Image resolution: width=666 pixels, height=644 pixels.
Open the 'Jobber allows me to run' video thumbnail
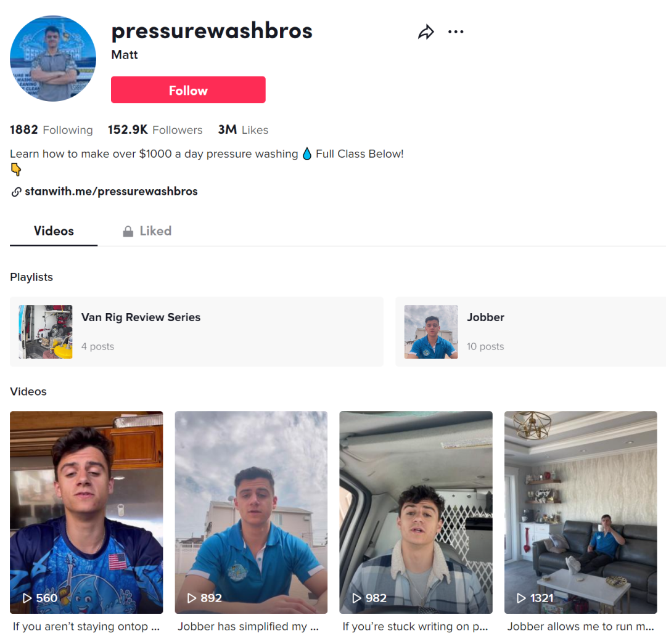tap(581, 512)
